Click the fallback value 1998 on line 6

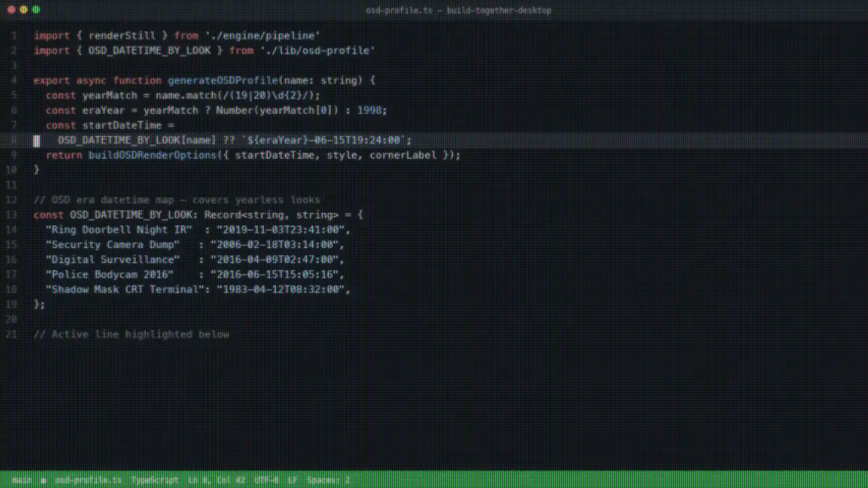point(370,110)
